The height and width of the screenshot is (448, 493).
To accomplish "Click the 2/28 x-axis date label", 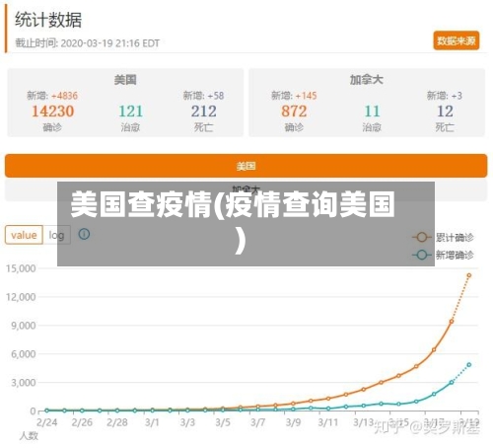I will click(x=117, y=422).
